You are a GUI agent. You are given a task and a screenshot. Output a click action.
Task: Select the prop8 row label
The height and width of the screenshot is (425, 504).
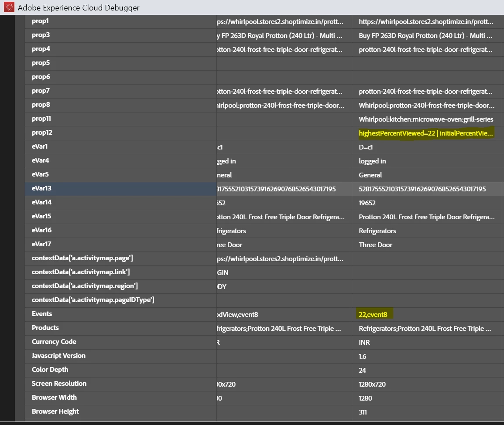[41, 105]
